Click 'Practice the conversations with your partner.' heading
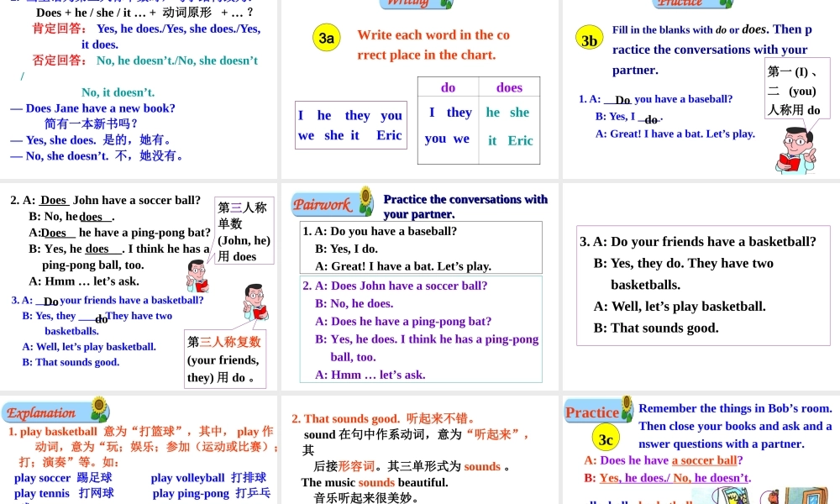 (x=465, y=206)
